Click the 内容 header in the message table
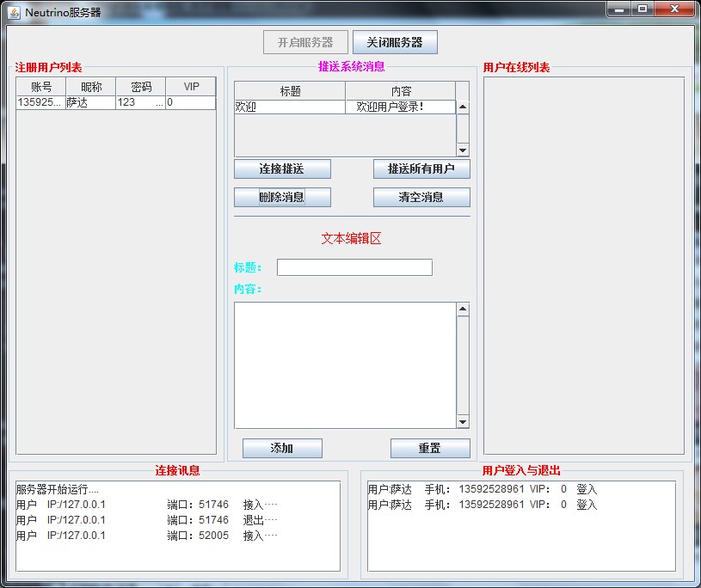Screen dimensions: 701x588 click(x=401, y=91)
